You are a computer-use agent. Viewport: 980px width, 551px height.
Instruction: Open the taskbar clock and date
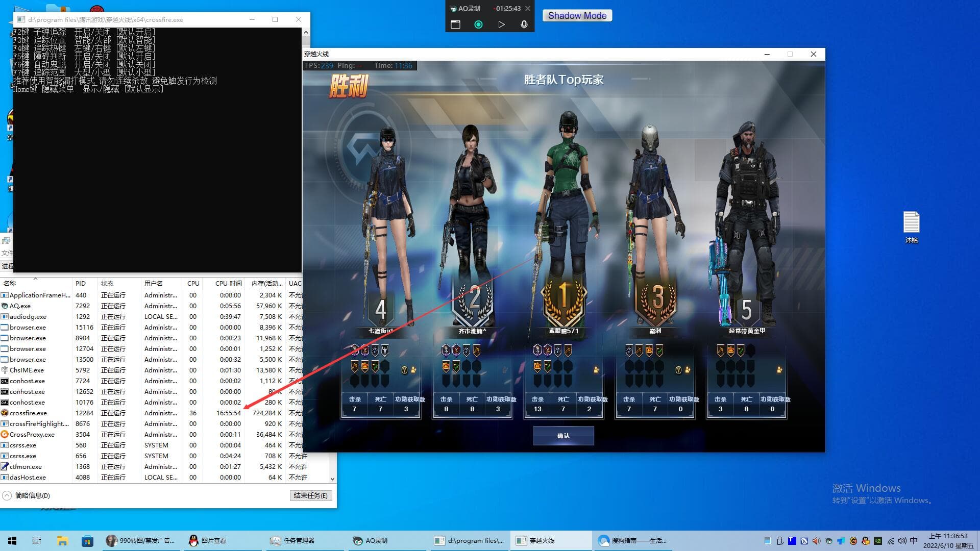pyautogui.click(x=948, y=541)
